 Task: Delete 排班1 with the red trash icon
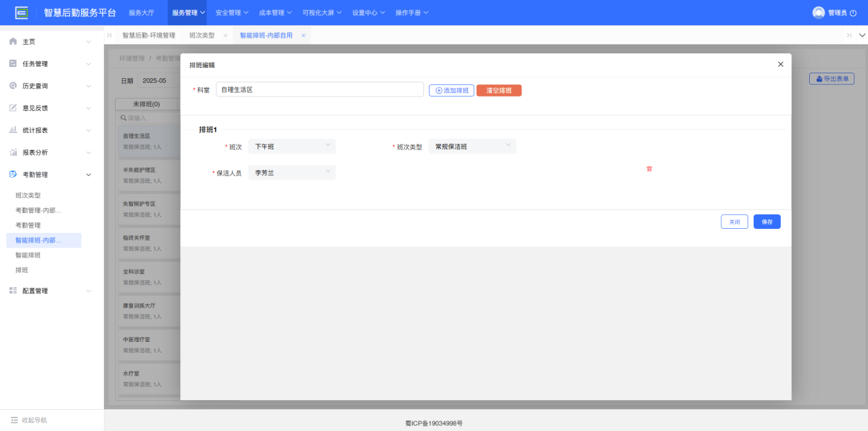pyautogui.click(x=649, y=169)
